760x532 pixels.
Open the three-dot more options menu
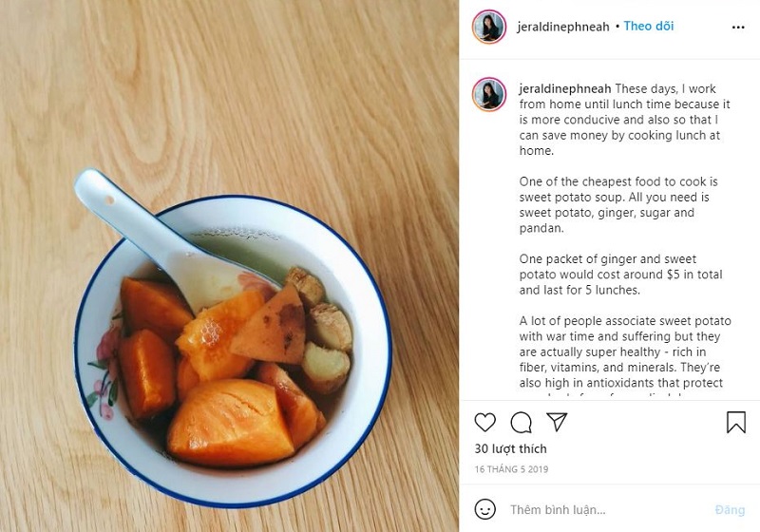point(738,28)
